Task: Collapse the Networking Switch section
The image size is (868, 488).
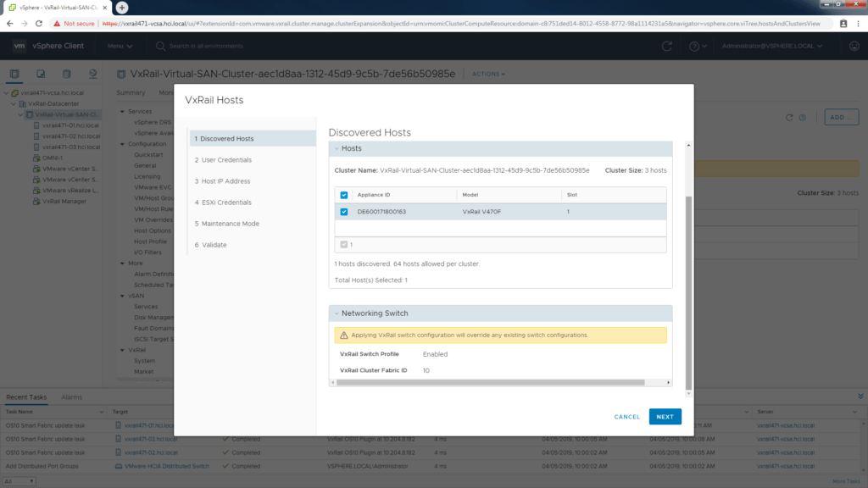Action: coord(337,313)
